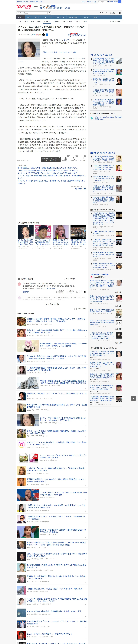Image resolution: width=138 pixels, height=644 pixels.
Task: Click the blue web search button at top
Action: 120,2
